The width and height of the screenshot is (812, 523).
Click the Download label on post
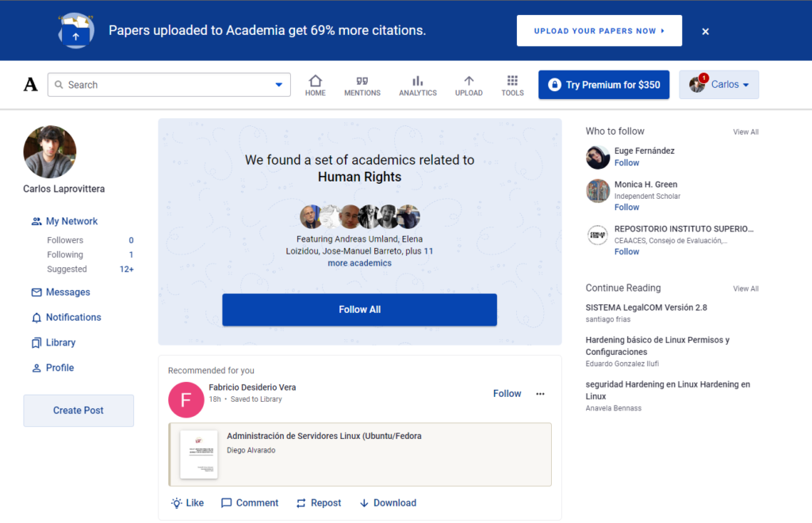click(x=395, y=503)
